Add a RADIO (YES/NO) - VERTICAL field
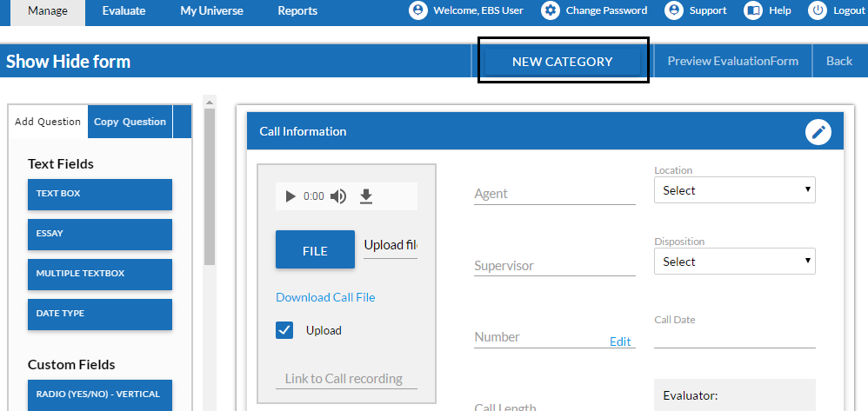868x411 pixels. [x=100, y=395]
